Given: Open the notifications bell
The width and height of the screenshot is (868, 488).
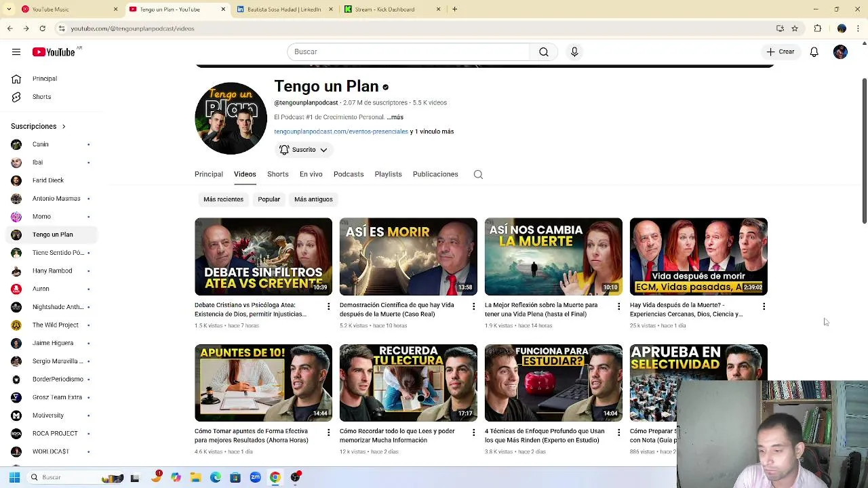Looking at the screenshot, I should (814, 52).
